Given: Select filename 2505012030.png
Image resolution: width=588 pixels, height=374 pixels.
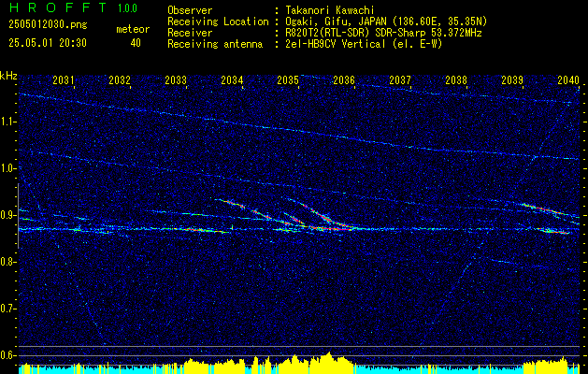Looking at the screenshot, I should point(48,25).
